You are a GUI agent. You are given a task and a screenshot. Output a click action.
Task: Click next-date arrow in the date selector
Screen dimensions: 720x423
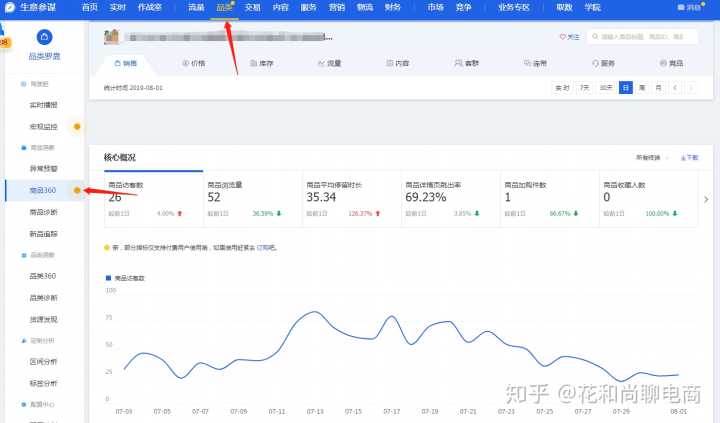(690, 88)
